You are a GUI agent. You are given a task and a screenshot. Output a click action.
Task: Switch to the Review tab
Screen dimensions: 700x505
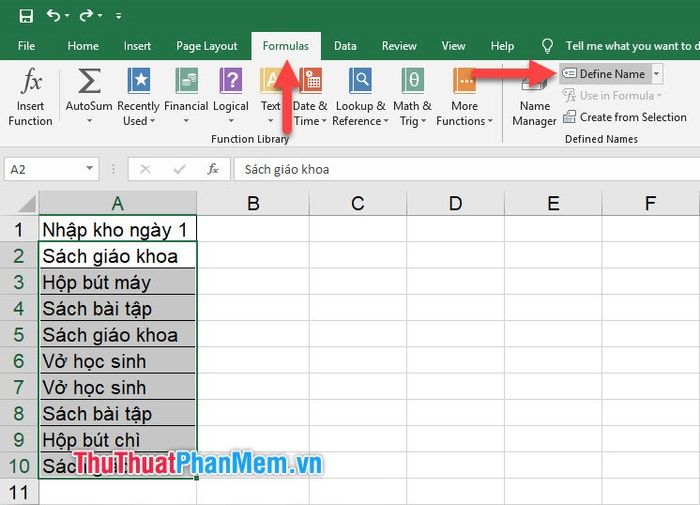pos(399,46)
